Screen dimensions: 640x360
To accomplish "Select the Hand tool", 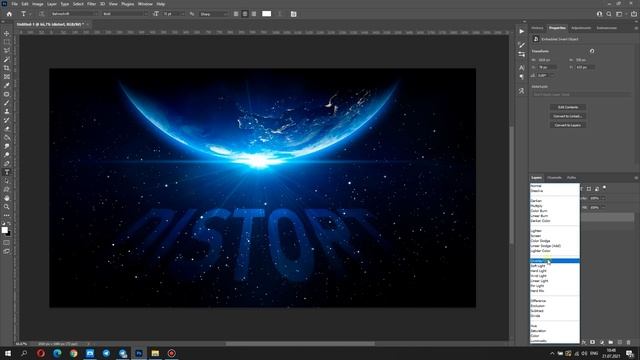I will (7, 198).
